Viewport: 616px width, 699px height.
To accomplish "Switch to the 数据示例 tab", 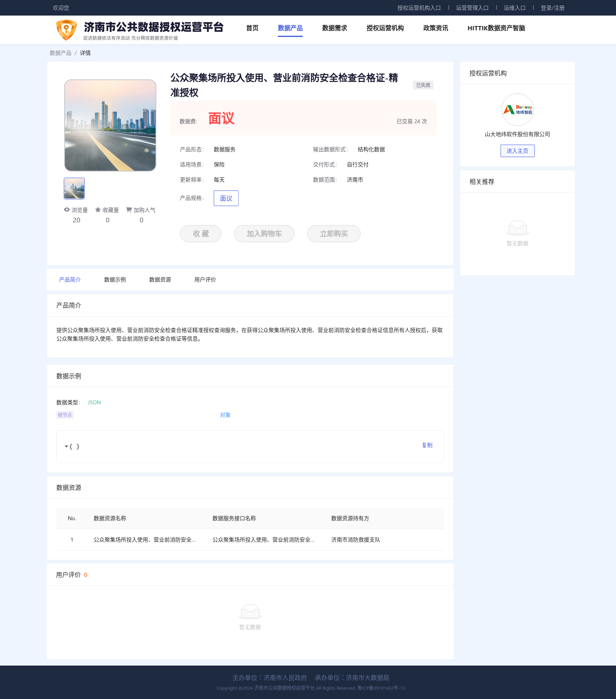I will (x=115, y=280).
